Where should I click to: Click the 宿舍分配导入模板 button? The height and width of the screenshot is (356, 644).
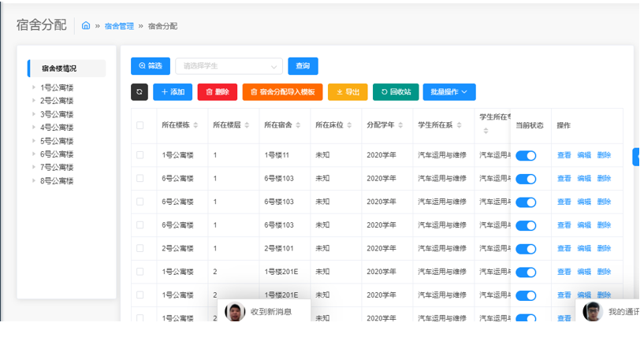coord(282,92)
